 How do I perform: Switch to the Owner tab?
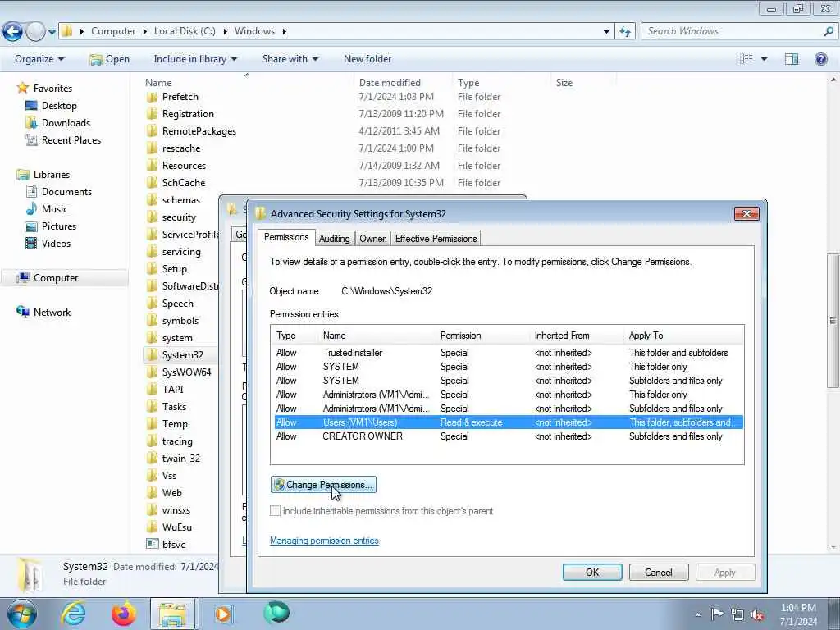(x=372, y=239)
